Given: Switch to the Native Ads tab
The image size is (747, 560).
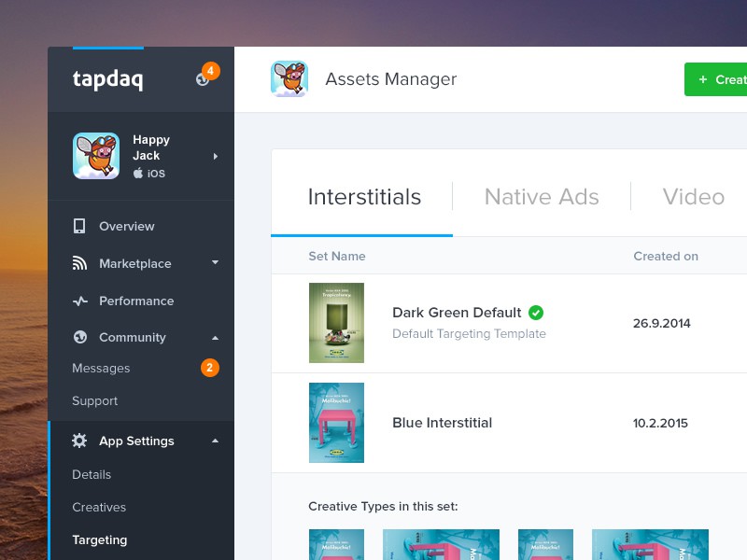Looking at the screenshot, I should point(542,197).
